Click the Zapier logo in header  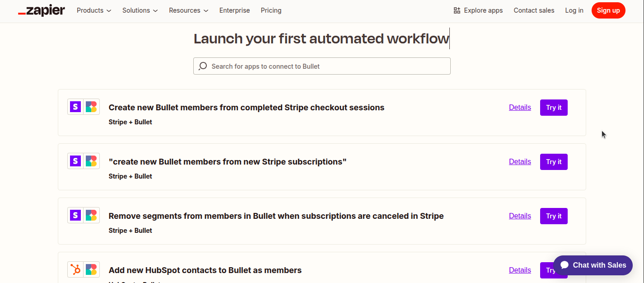pyautogui.click(x=41, y=10)
